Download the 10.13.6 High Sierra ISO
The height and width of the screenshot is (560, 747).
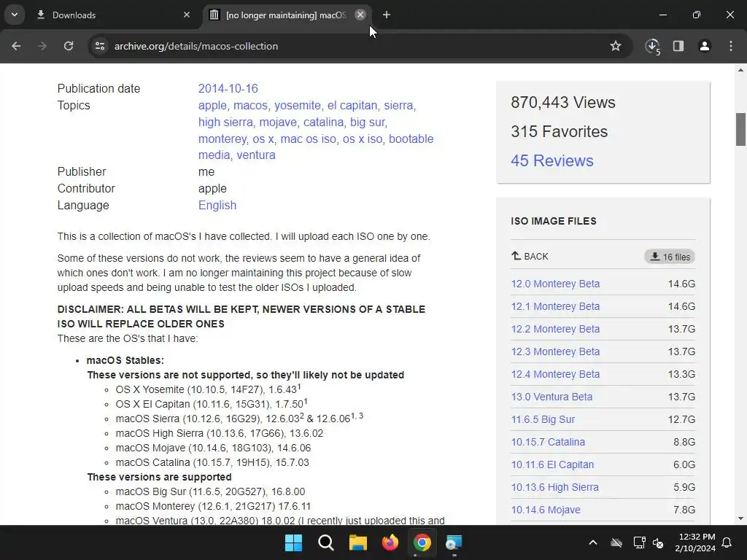pos(554,487)
